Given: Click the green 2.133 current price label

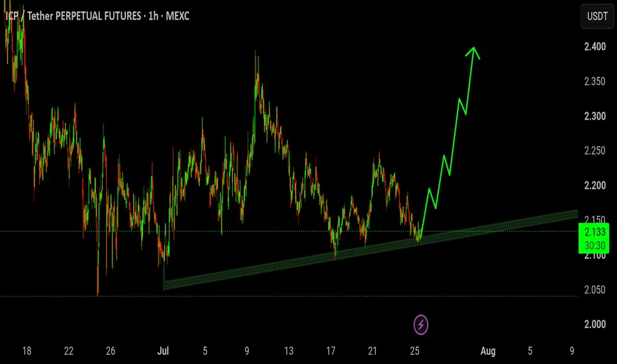Looking at the screenshot, I should pyautogui.click(x=594, y=238).
